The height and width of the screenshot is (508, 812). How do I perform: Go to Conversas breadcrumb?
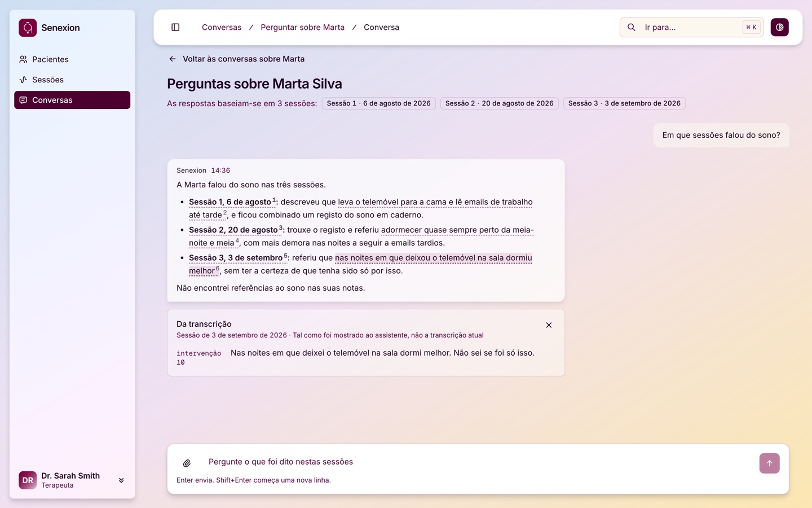coord(222,27)
